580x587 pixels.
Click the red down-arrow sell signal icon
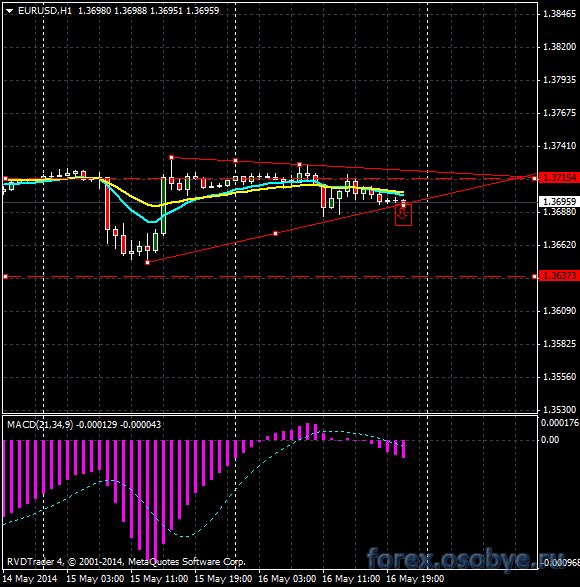click(x=403, y=214)
